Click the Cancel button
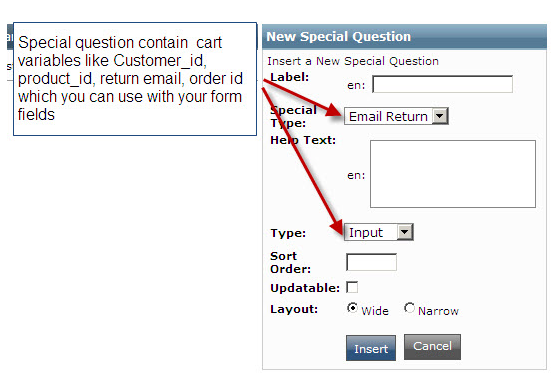Viewport: 555px width, 381px height. (x=432, y=347)
